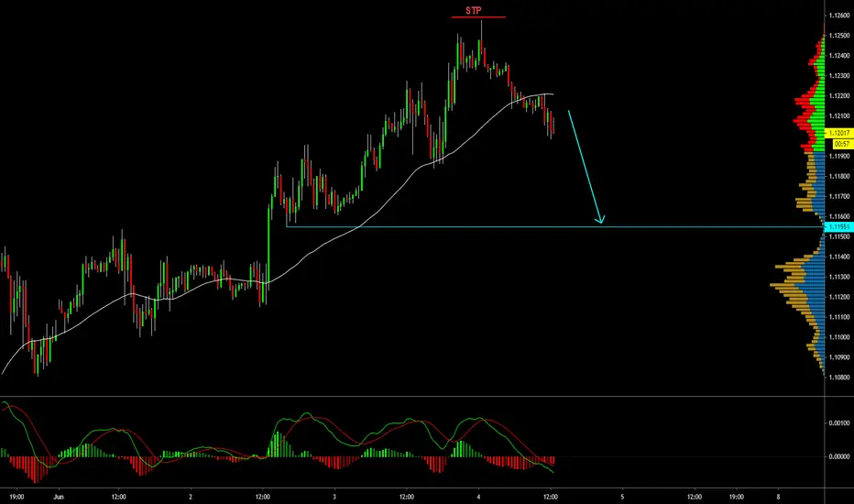Click date label 5 on time axis
Screen dimensions: 854x504
pyautogui.click(x=622, y=497)
